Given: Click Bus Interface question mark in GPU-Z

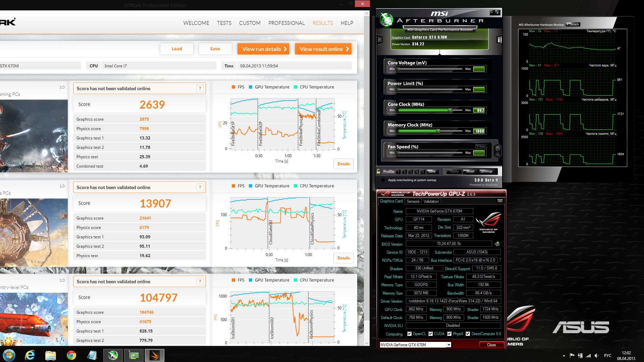Looking at the screenshot, I should pos(500,260).
